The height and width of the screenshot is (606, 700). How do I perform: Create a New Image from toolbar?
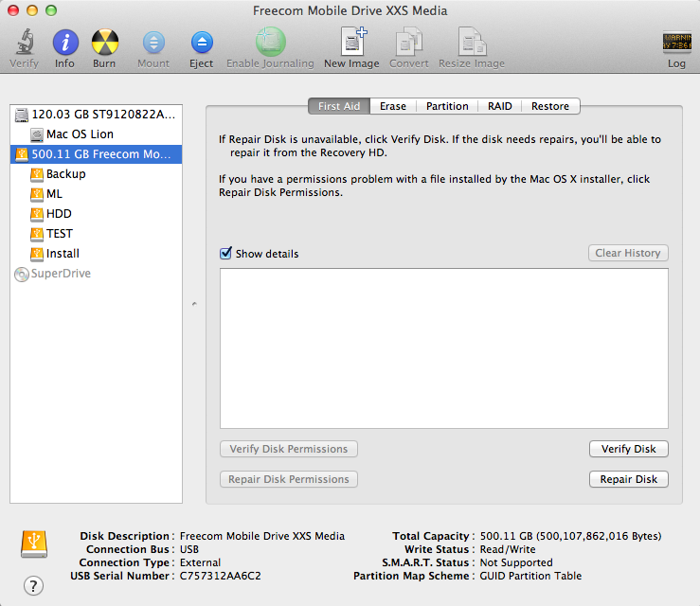pyautogui.click(x=353, y=42)
